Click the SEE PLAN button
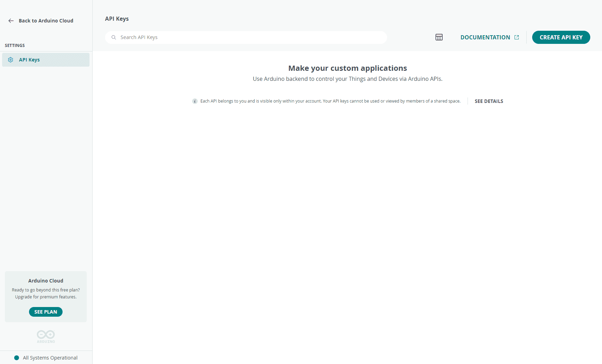The image size is (602, 364). (x=46, y=312)
